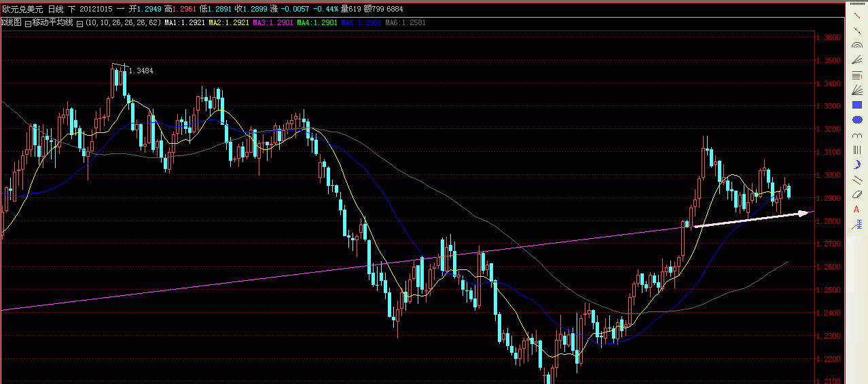Click the percent change -0.44%
This screenshot has width=868, height=384.
coord(326,9)
